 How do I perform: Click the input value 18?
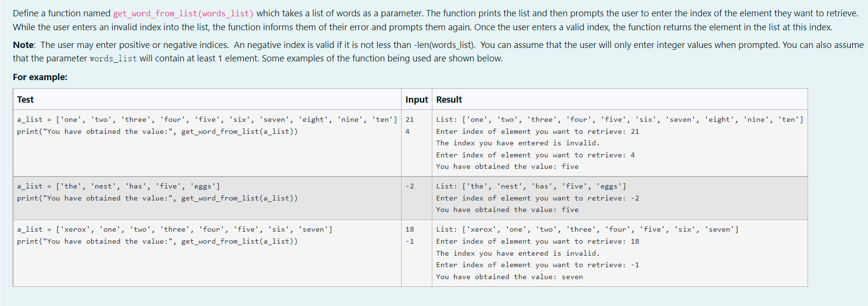coord(409,229)
